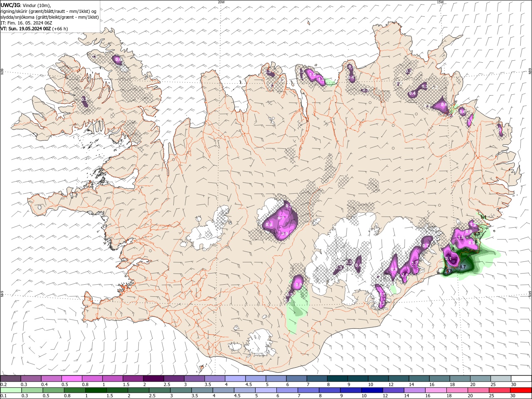Click the upper legend swatch between 6 and 7
The image size is (532, 399).
(x=296, y=379)
